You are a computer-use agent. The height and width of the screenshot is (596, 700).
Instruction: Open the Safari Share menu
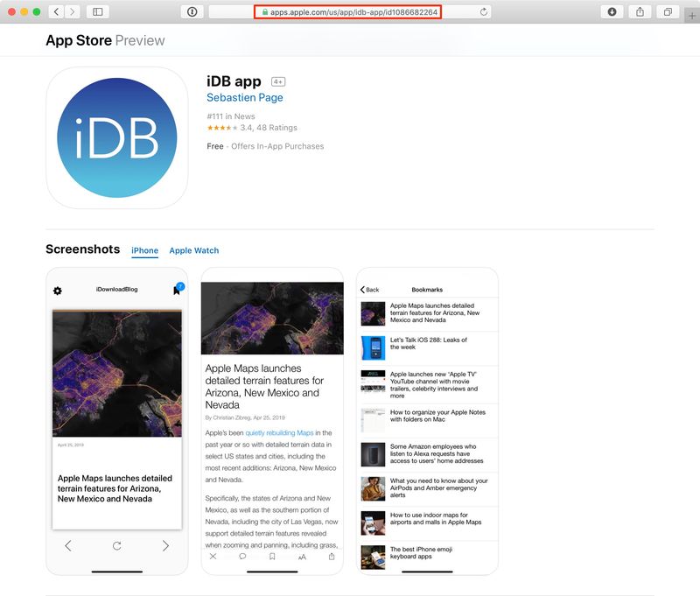point(640,12)
